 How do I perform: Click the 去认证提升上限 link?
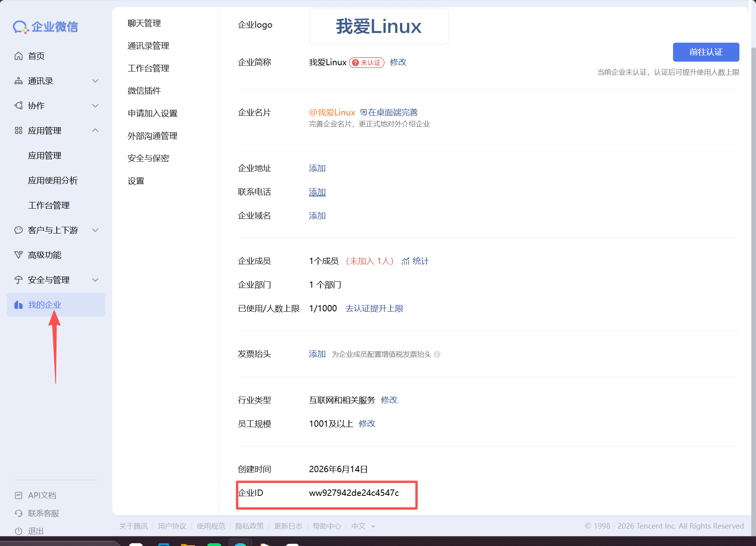point(375,309)
